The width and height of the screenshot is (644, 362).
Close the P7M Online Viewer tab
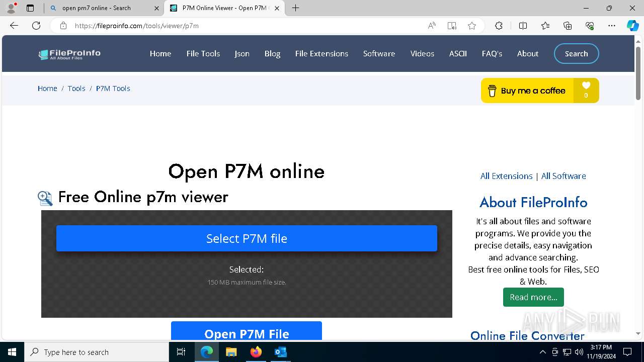pyautogui.click(x=277, y=8)
